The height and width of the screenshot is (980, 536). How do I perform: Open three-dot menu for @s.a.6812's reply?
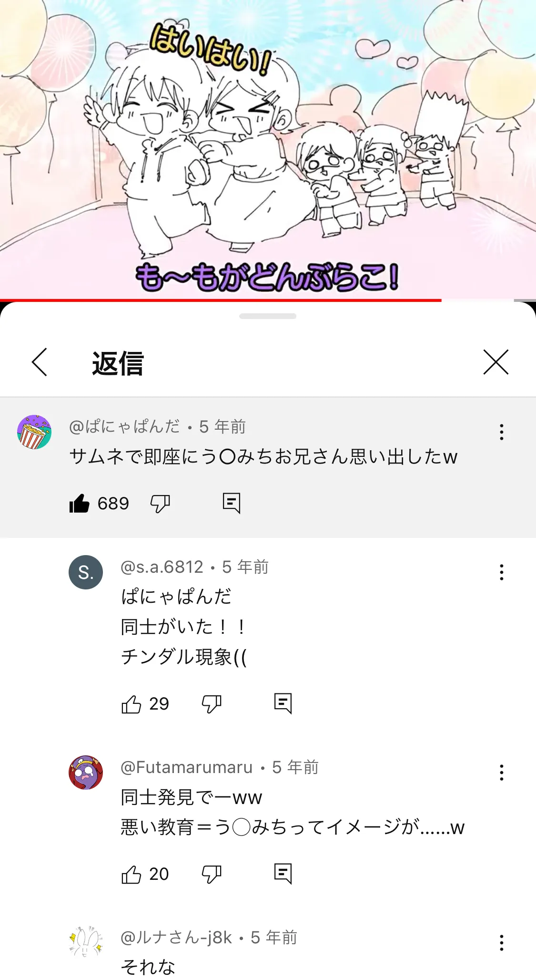pos(501,572)
